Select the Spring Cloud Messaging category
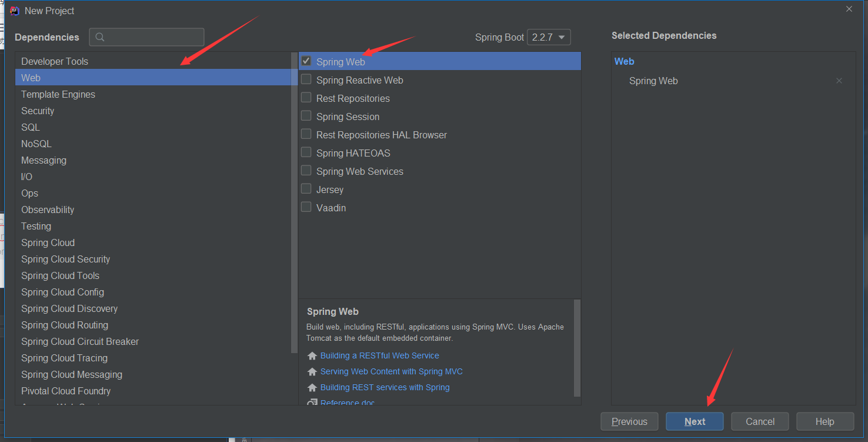 [x=153, y=374]
